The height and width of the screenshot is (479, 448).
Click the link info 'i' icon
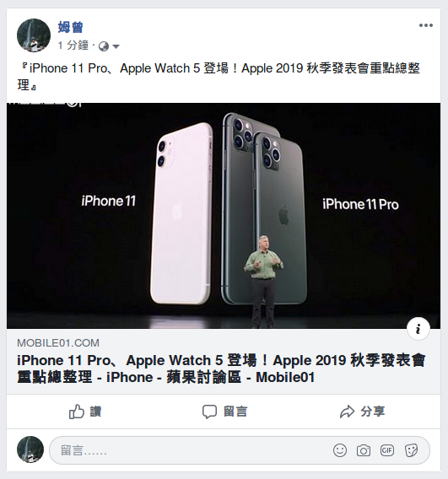pyautogui.click(x=418, y=329)
